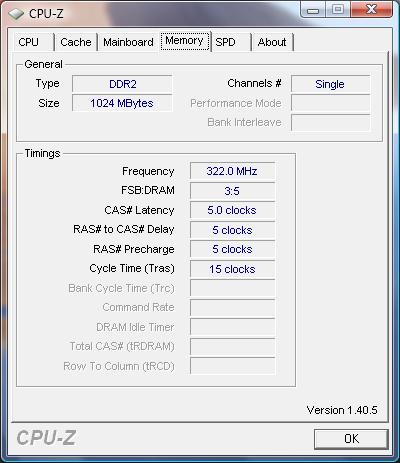The height and width of the screenshot is (463, 400).
Task: Open the Cache tab
Action: point(76,42)
